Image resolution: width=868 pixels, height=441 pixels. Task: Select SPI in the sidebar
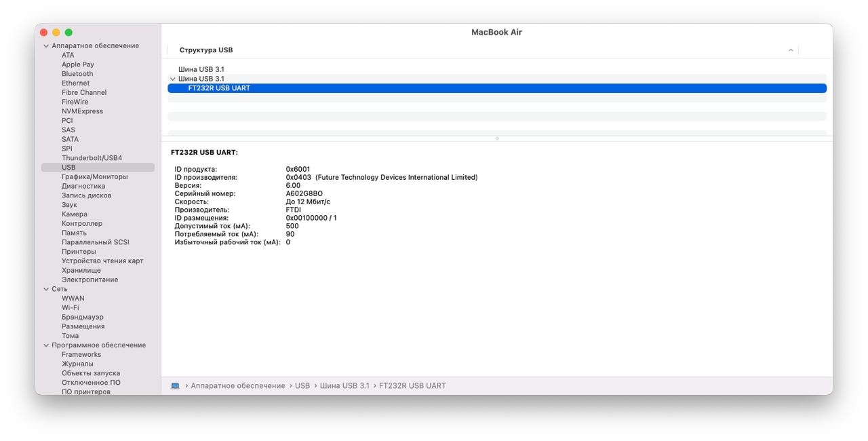66,149
